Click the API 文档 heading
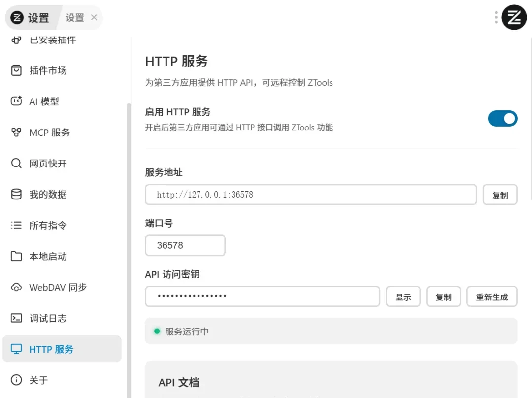Screen dimensions: 532x398 tap(178, 382)
